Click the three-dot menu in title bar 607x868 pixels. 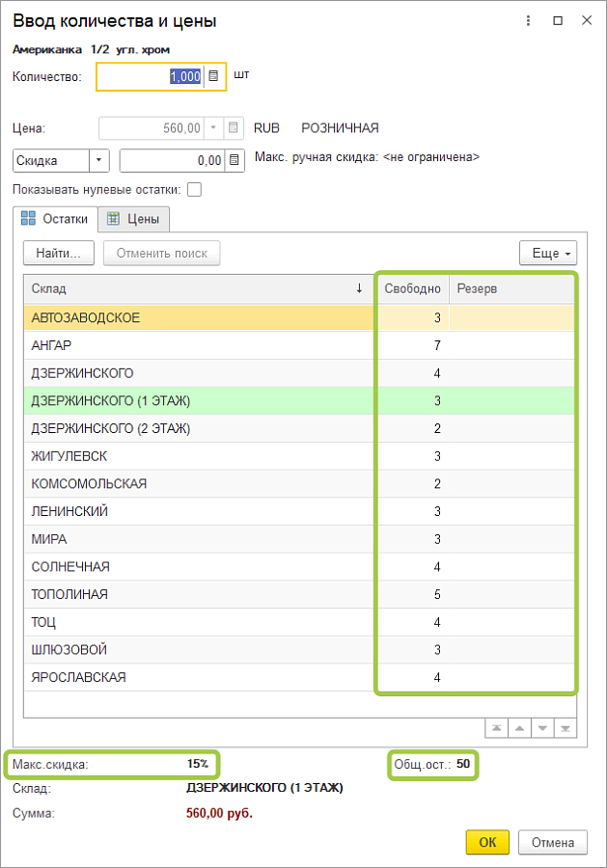[528, 20]
